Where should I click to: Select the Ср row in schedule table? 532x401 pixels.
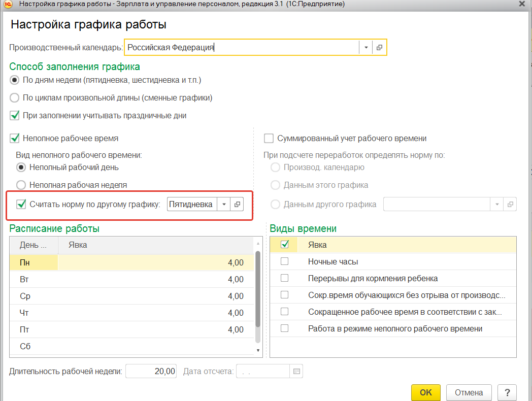(132, 296)
